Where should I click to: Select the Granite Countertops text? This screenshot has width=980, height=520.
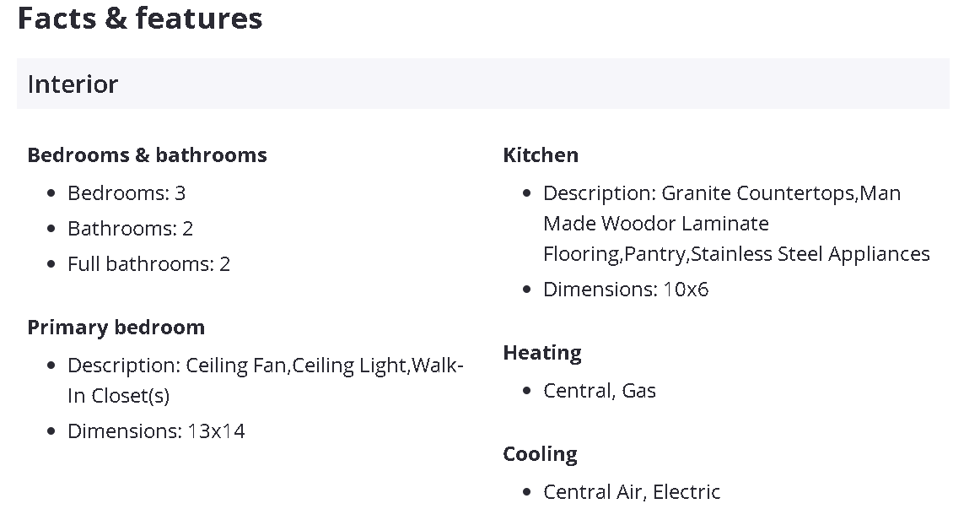(x=758, y=193)
